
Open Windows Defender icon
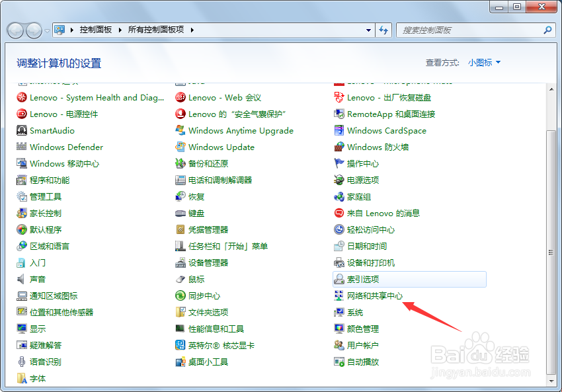[x=22, y=147]
